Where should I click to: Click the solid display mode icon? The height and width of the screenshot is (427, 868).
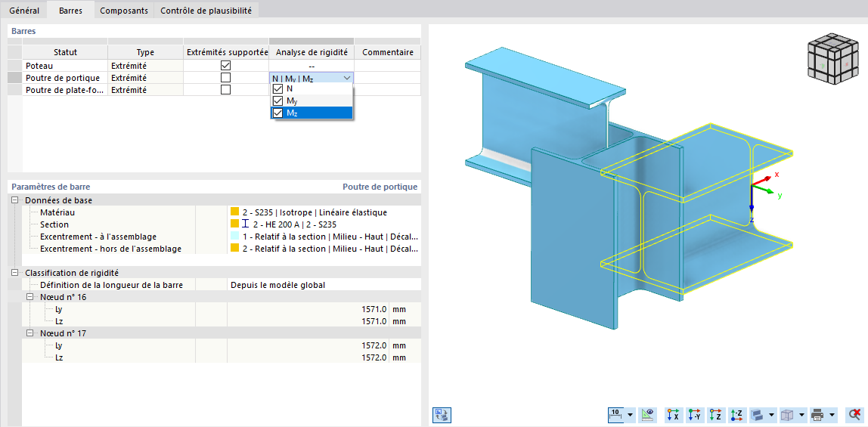[x=757, y=414]
